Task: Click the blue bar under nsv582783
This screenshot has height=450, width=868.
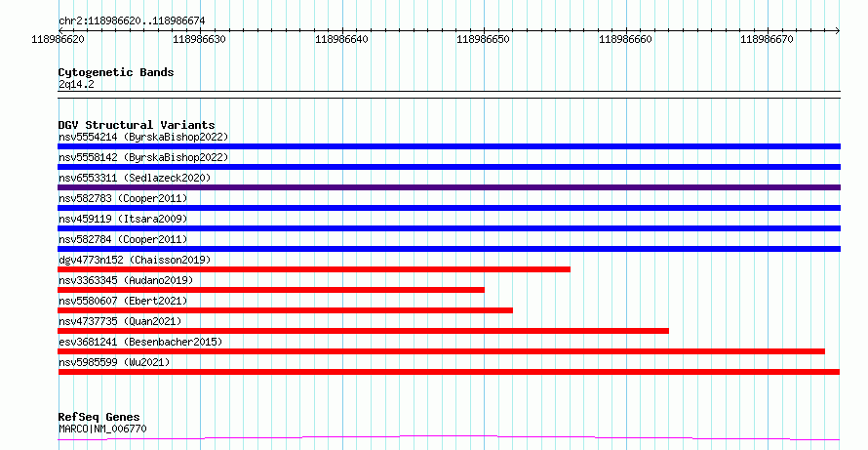Action: (x=449, y=208)
